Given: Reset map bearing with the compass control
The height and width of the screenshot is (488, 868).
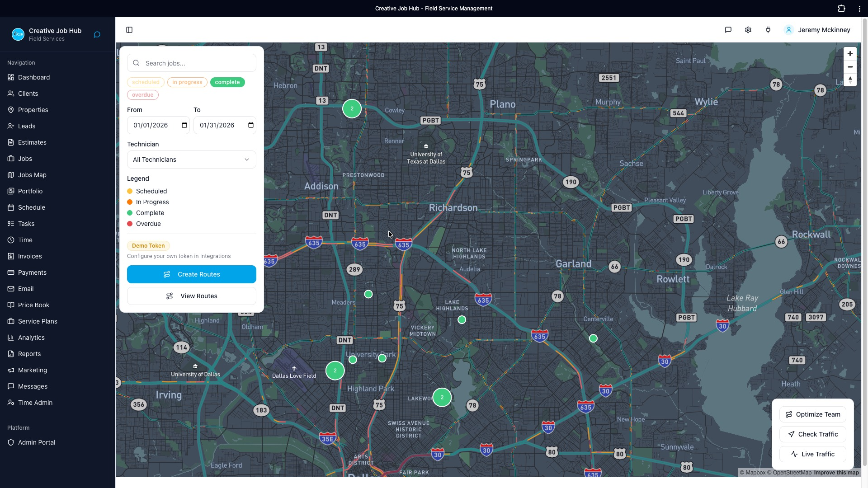Looking at the screenshot, I should 850,80.
